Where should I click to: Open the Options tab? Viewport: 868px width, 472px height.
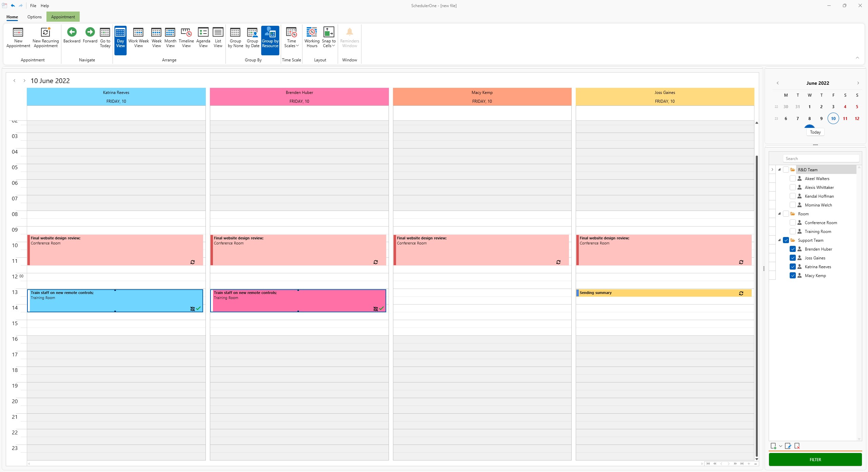(34, 17)
